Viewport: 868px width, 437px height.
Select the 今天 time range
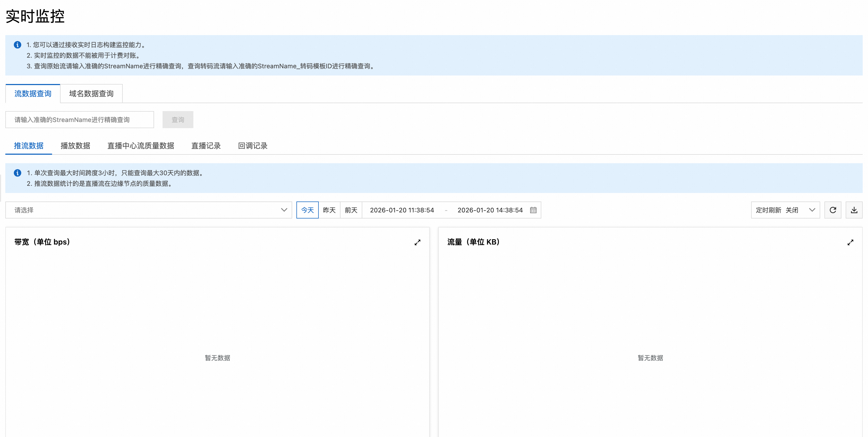pyautogui.click(x=307, y=210)
